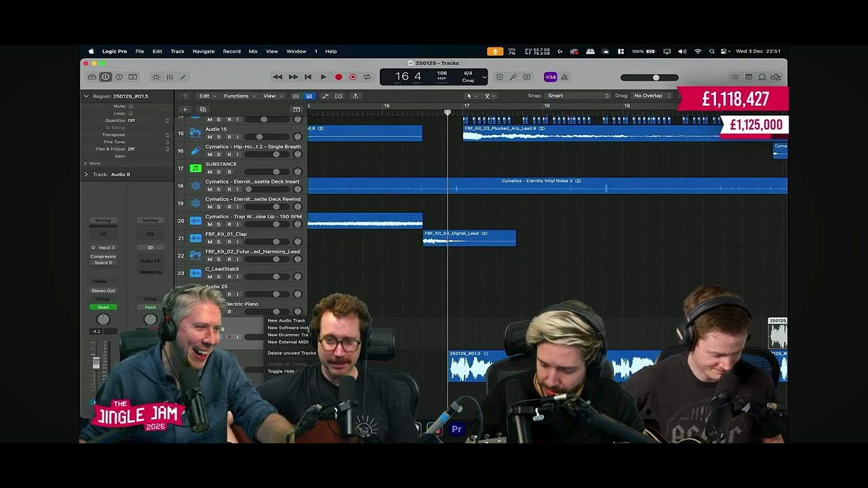Open the LCD display mode arrow

[484, 77]
